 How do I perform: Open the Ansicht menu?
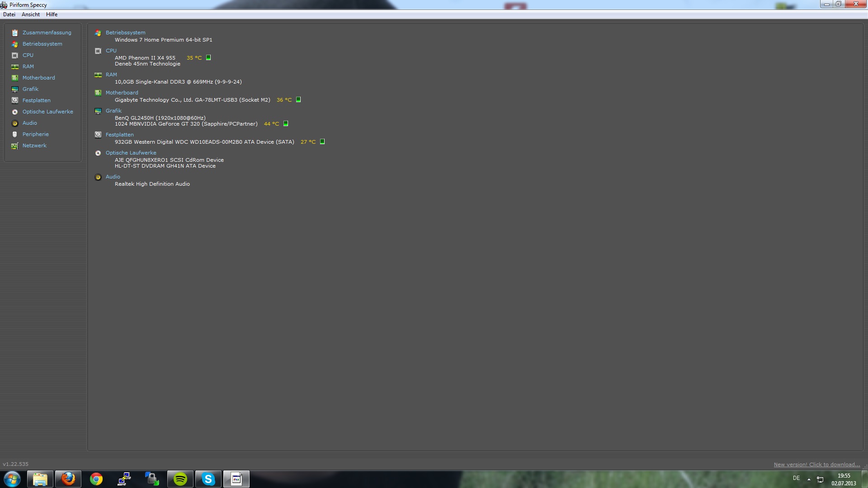point(31,14)
